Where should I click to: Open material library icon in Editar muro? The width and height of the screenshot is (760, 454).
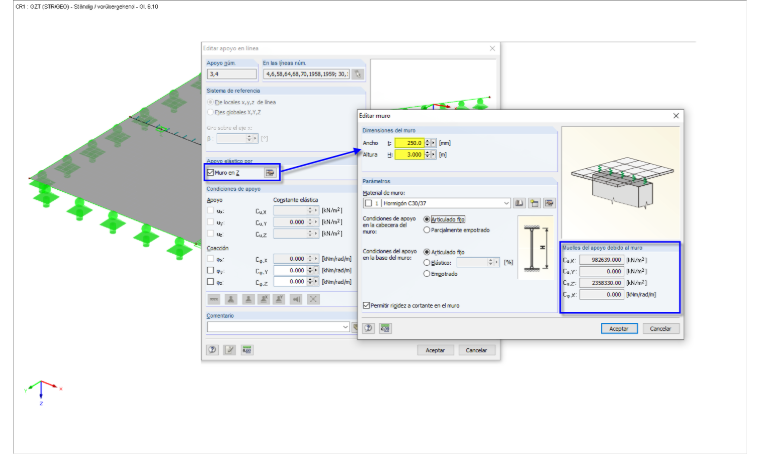click(x=519, y=203)
